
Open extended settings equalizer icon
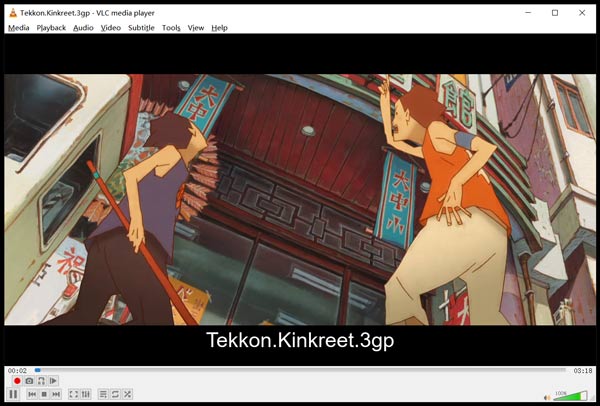tap(86, 394)
